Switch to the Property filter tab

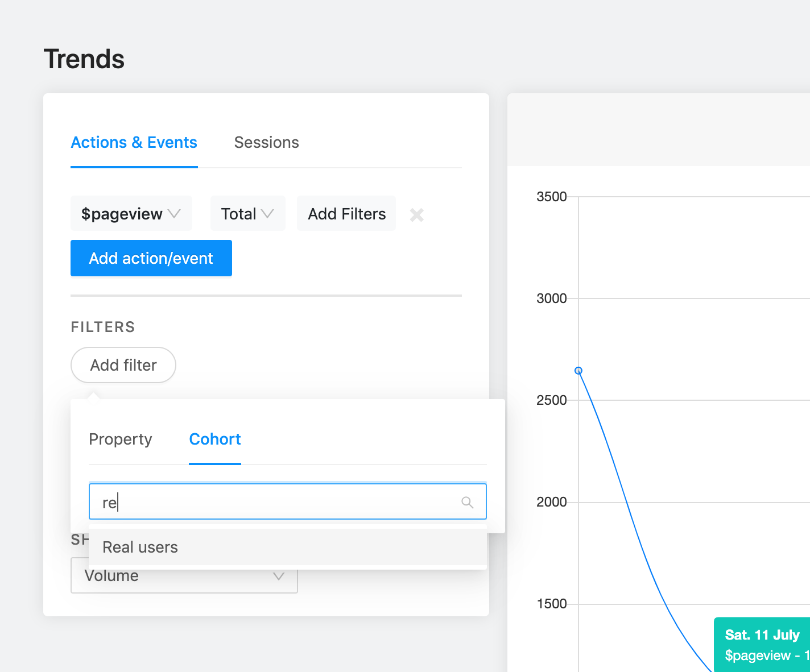click(x=121, y=439)
